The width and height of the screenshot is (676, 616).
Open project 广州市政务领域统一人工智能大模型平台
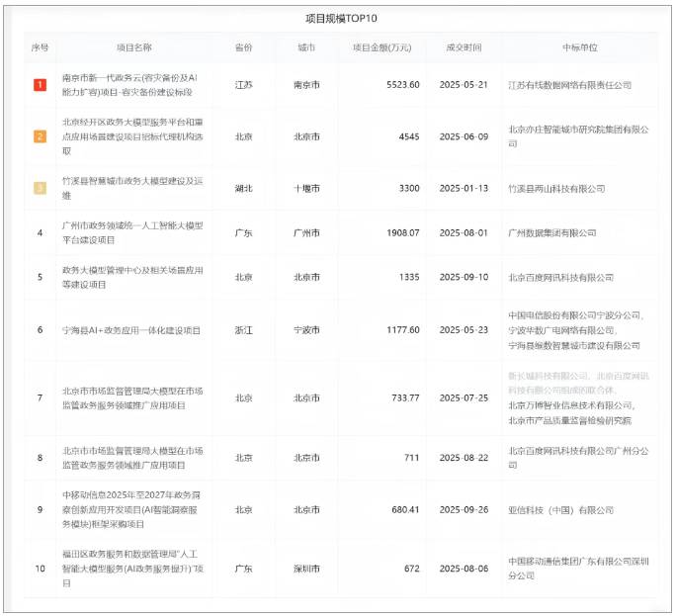point(132,233)
